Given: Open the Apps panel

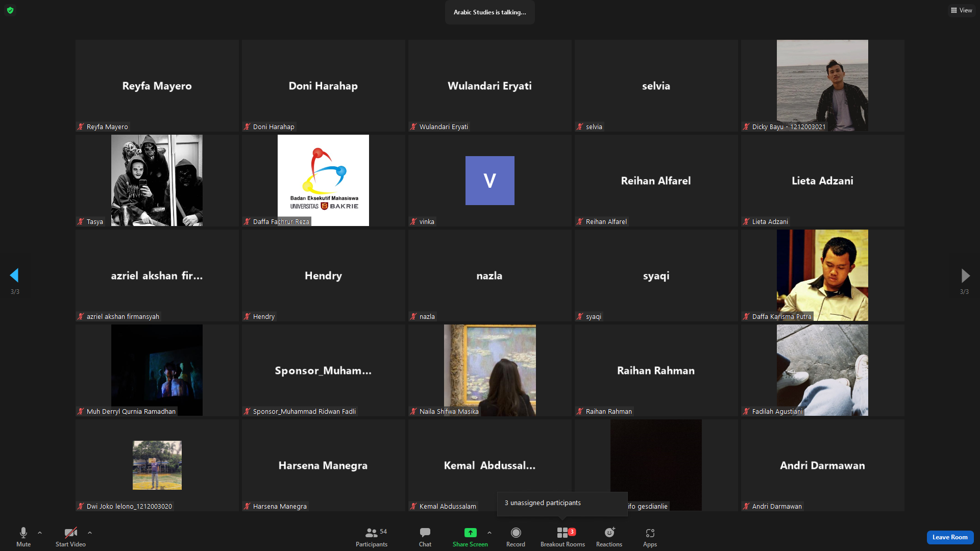Looking at the screenshot, I should [x=650, y=537].
